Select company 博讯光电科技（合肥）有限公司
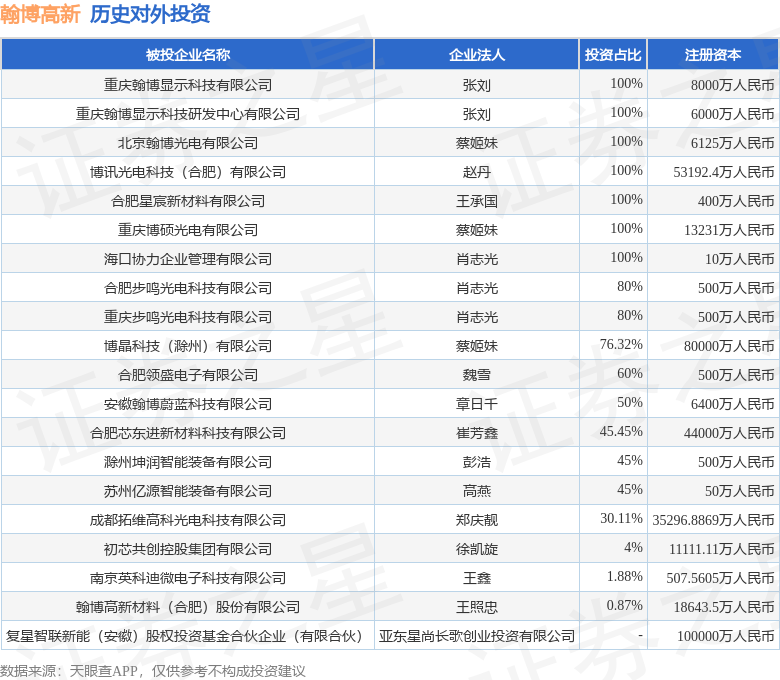Viewport: 780px width, 680px height. 188,172
